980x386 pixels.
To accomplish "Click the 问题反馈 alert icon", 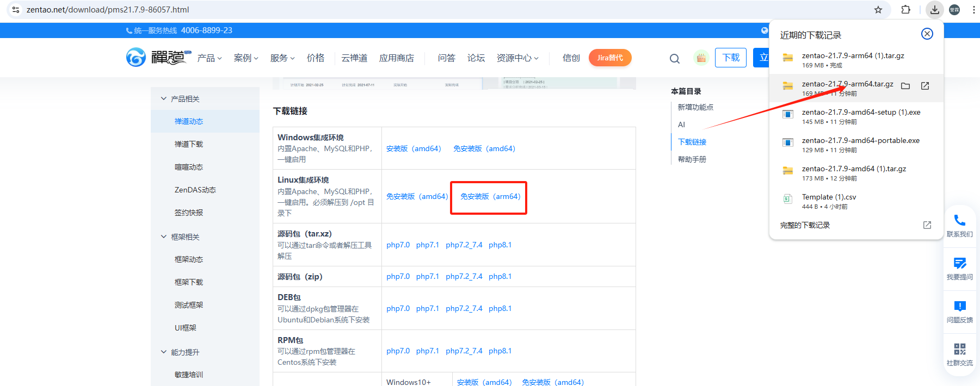I will point(960,306).
